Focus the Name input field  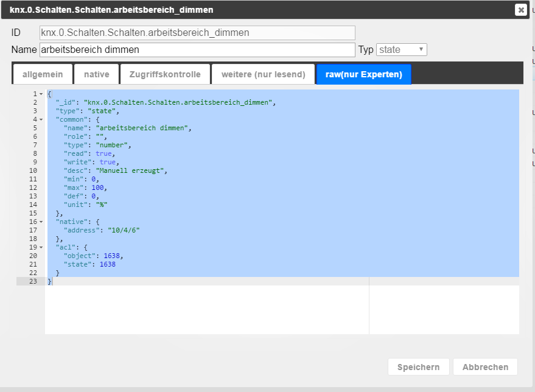pyautogui.click(x=197, y=50)
